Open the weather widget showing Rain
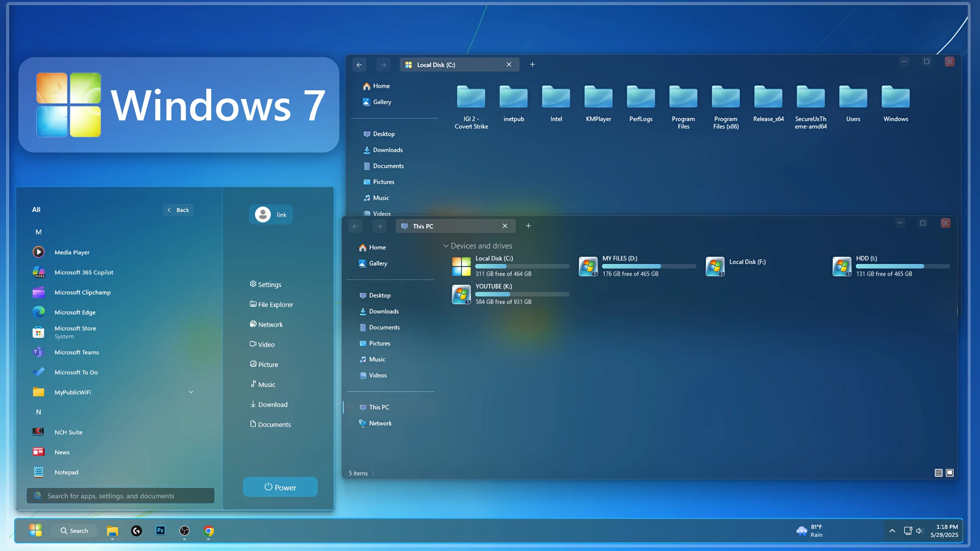980x551 pixels. coord(810,531)
